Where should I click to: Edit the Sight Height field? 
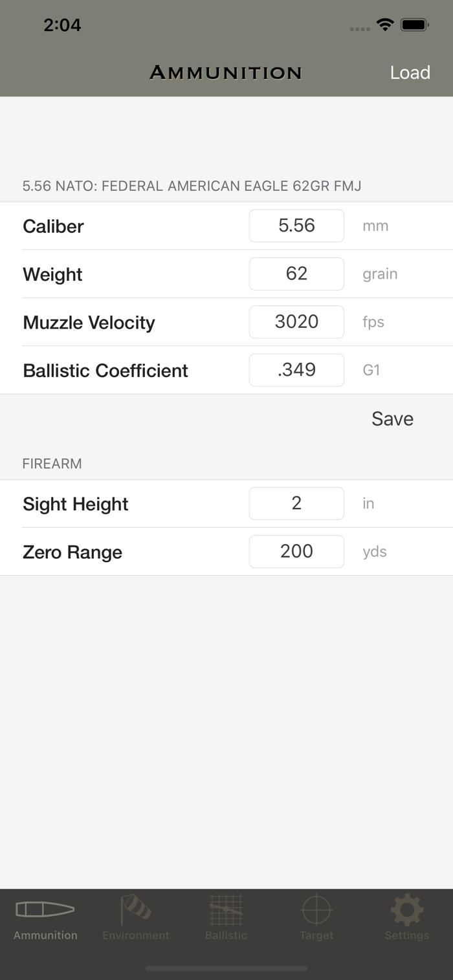296,503
